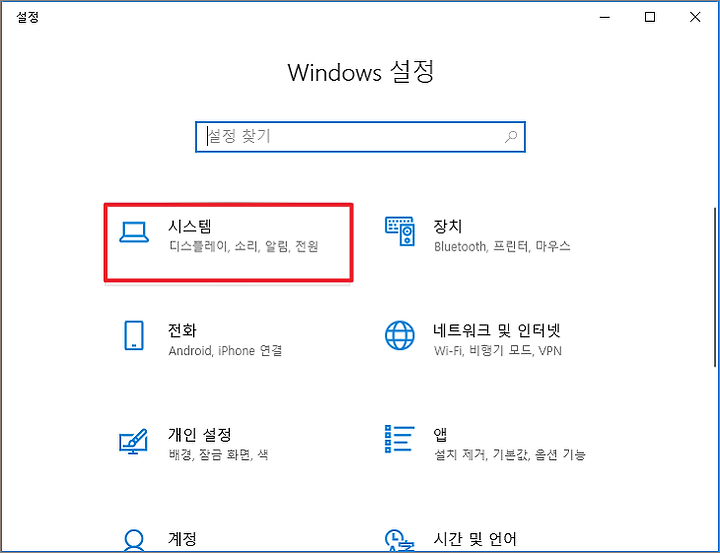The image size is (720, 553).
Task: Select the 전화 settings title
Action: pyautogui.click(x=182, y=330)
